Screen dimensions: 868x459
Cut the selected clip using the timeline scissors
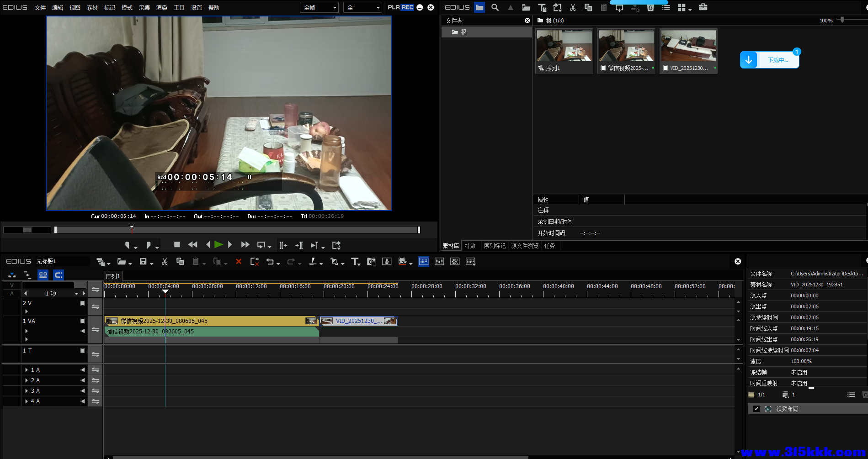(165, 262)
